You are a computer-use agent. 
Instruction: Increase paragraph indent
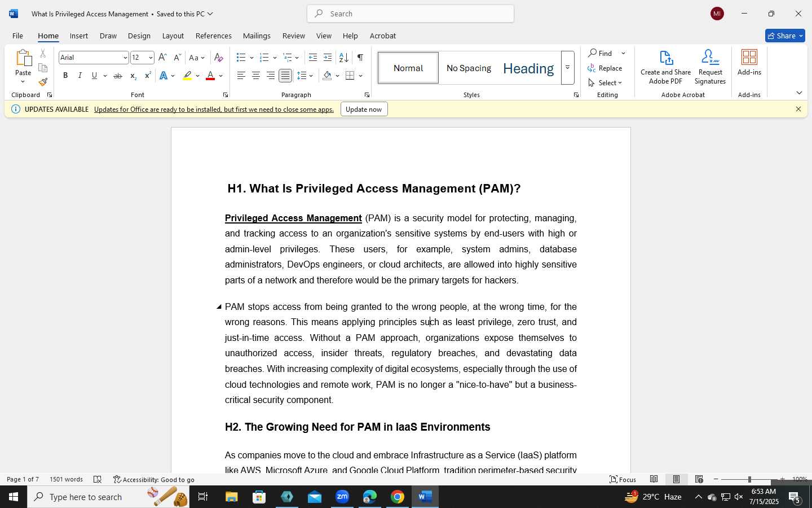[328, 58]
